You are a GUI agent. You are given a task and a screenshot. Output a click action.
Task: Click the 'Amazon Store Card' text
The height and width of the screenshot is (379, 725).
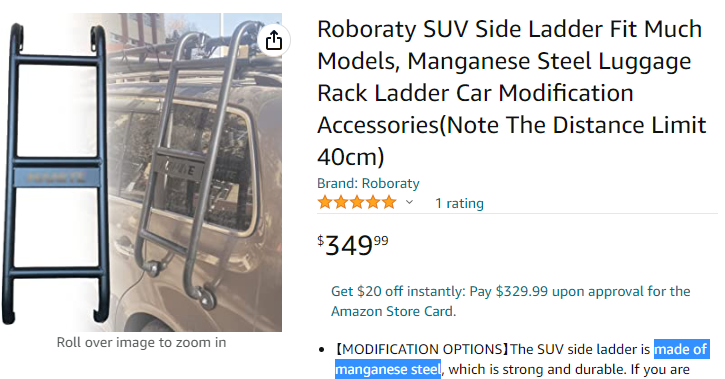pos(393,312)
